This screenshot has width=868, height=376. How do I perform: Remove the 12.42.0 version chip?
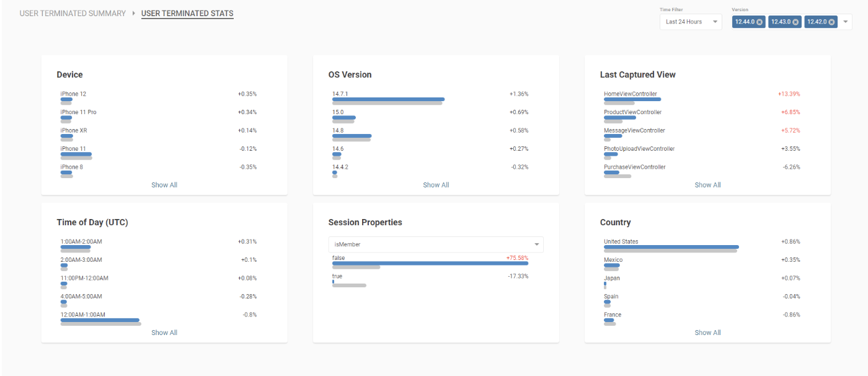click(x=831, y=22)
